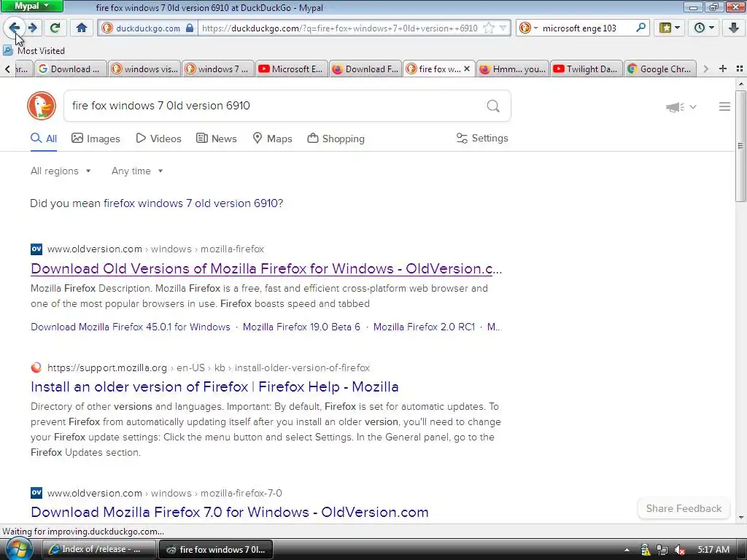The width and height of the screenshot is (747, 560).
Task: Open Download Old Versions of Mozilla Firefox result
Action: pyautogui.click(x=266, y=268)
